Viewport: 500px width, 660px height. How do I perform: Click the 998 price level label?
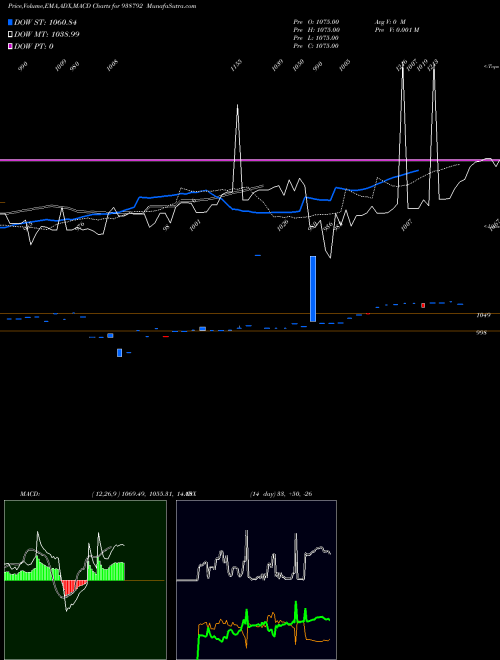(x=481, y=333)
